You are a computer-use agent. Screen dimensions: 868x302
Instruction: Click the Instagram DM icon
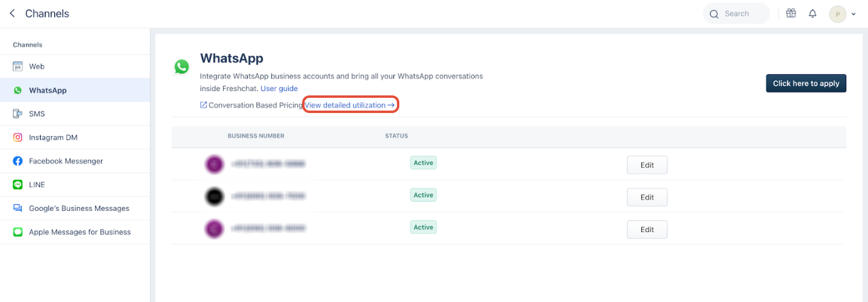click(18, 137)
